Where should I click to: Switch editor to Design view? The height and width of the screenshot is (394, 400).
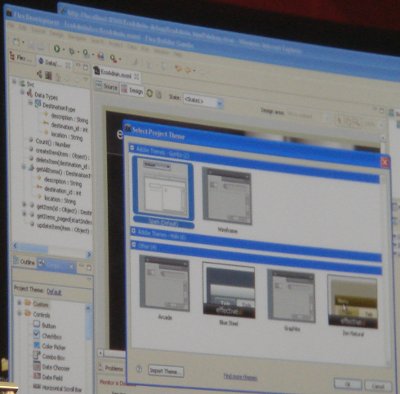pos(132,90)
